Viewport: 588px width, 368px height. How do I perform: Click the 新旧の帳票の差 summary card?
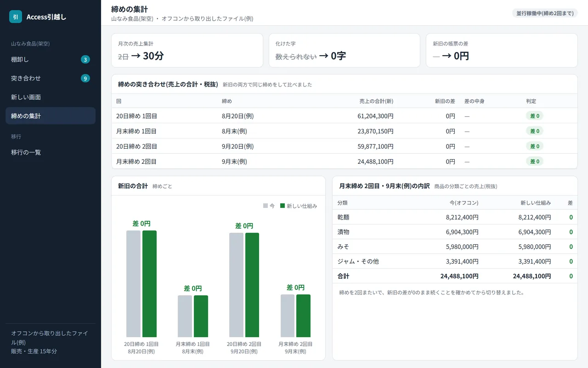(x=502, y=50)
